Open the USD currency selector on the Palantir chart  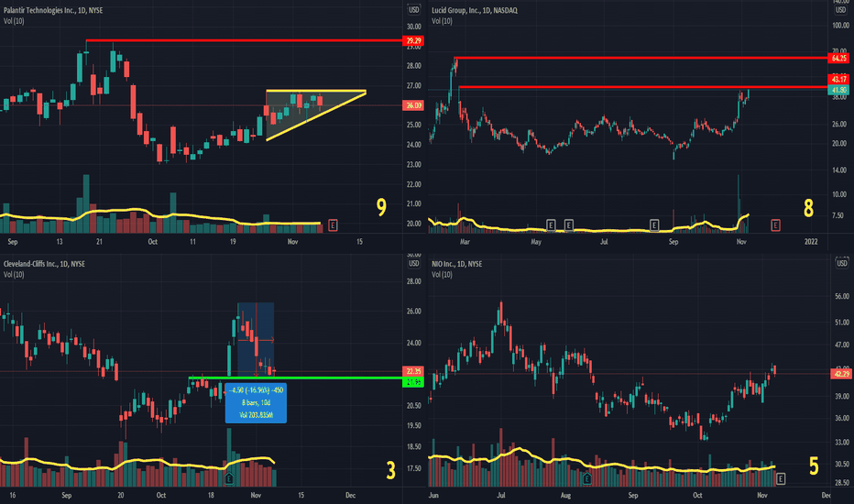[x=414, y=10]
